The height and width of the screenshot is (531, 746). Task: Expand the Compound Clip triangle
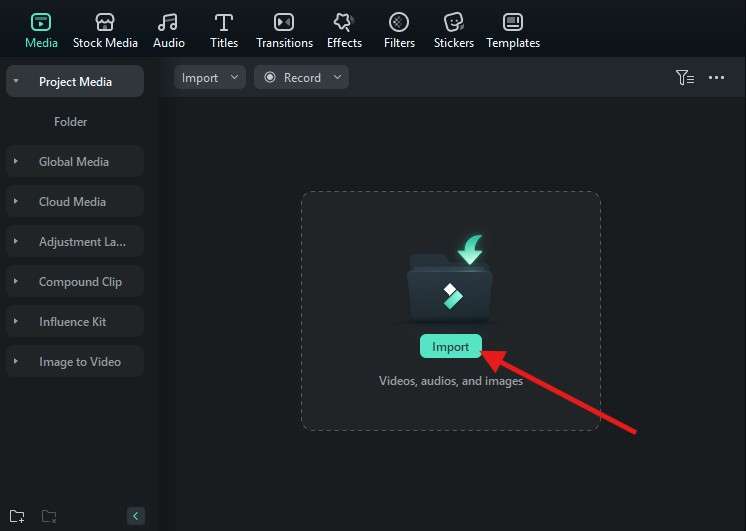point(16,281)
